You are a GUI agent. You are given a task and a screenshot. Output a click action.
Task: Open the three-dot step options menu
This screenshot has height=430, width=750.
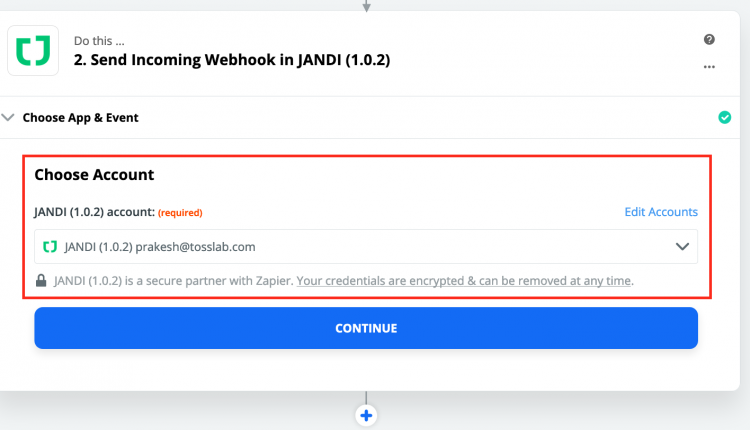pyautogui.click(x=709, y=67)
